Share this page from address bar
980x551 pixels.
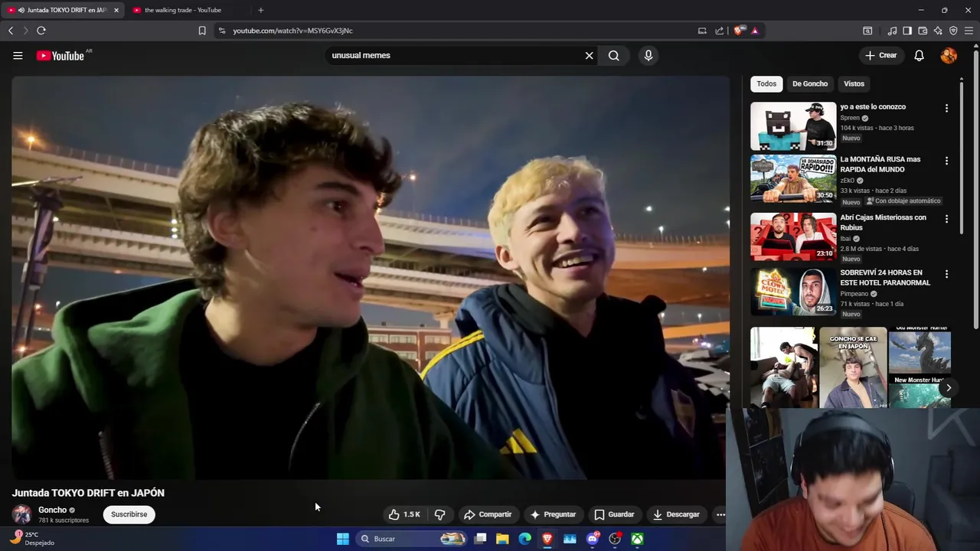pos(720,31)
